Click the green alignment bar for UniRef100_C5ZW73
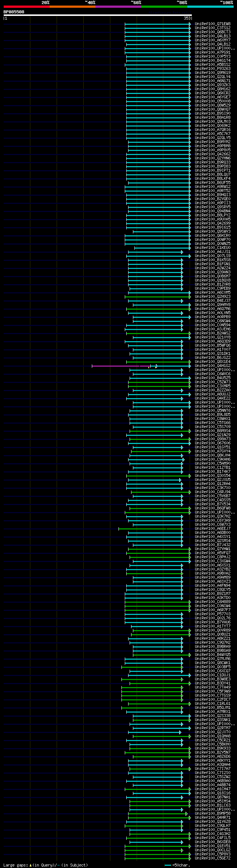The height and width of the screenshot is (868, 237). click(160, 382)
